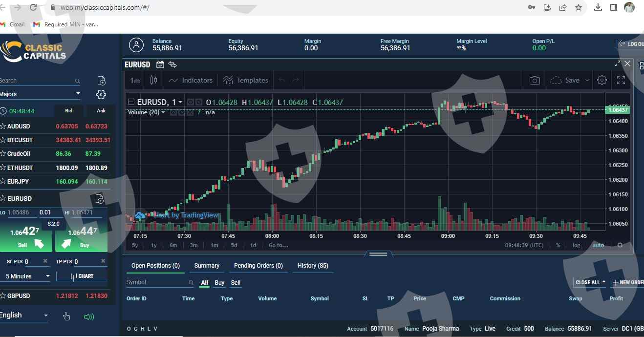Bookmark this page with the browser star icon
Screen dimensions: 644x337
tap(579, 7)
